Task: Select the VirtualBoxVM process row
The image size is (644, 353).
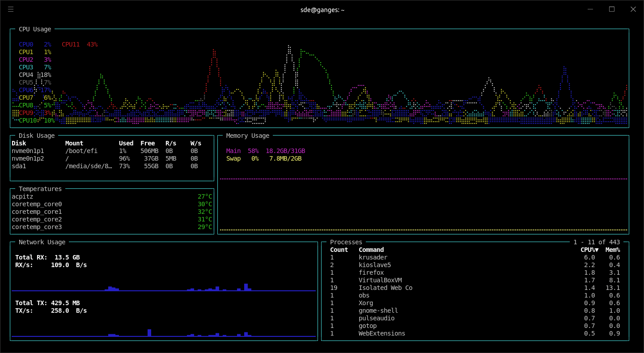Action: click(475, 280)
